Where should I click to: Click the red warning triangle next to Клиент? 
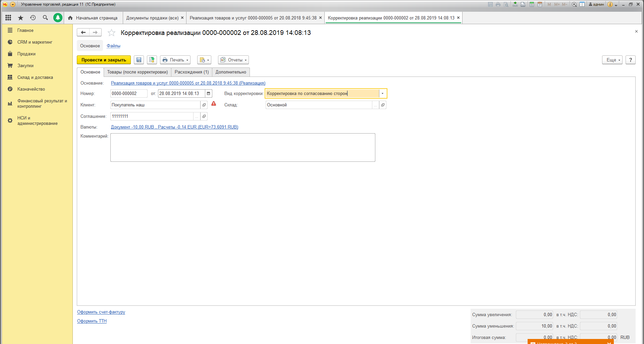pyautogui.click(x=214, y=104)
